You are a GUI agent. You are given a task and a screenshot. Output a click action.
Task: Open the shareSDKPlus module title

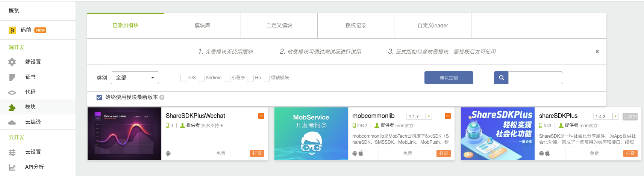click(x=558, y=116)
